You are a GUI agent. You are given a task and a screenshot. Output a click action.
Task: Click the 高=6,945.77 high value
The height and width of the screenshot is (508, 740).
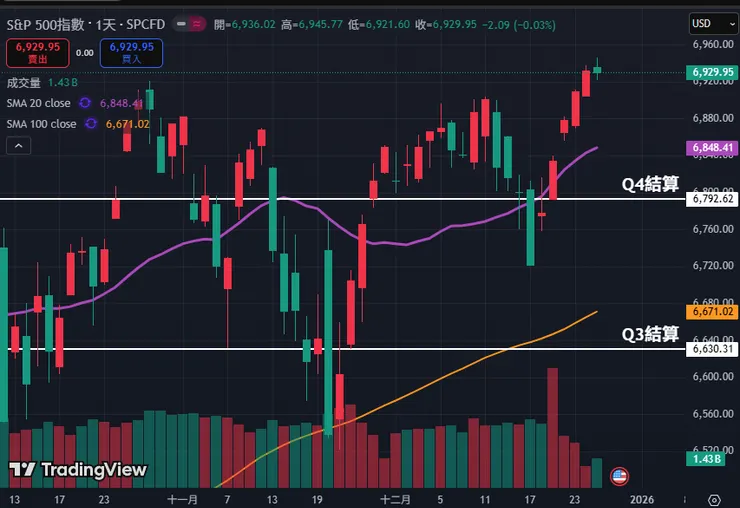(x=312, y=25)
